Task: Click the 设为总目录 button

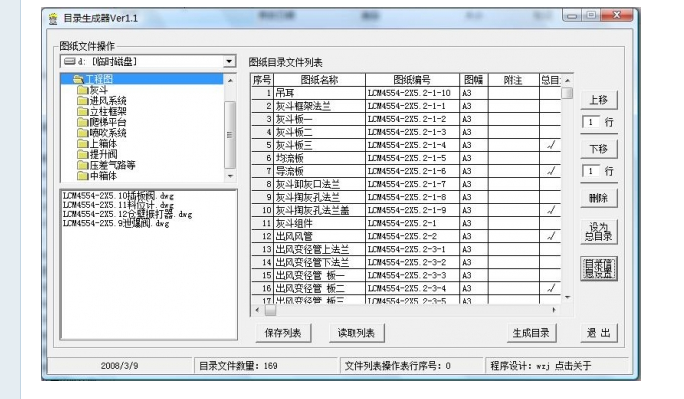Action: [599, 232]
